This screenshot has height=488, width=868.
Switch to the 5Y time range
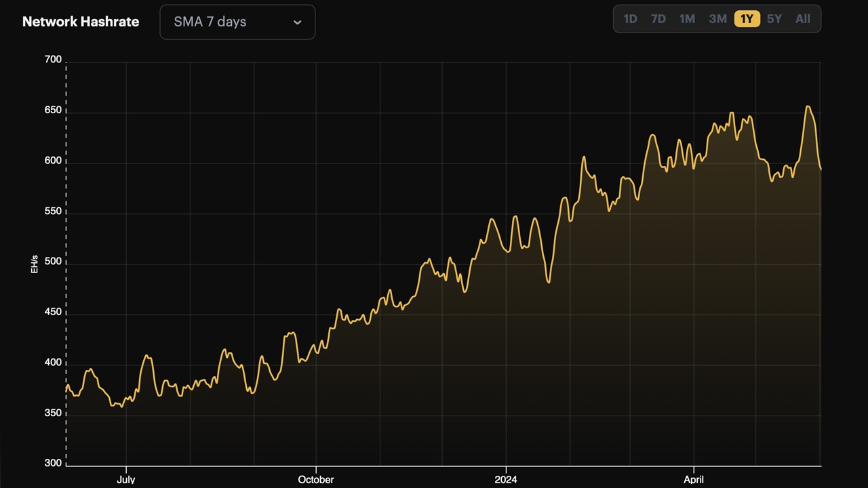click(774, 19)
